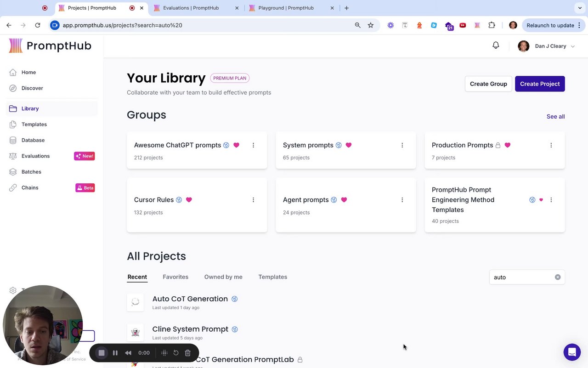Switch to the Favorites tab

175,277
